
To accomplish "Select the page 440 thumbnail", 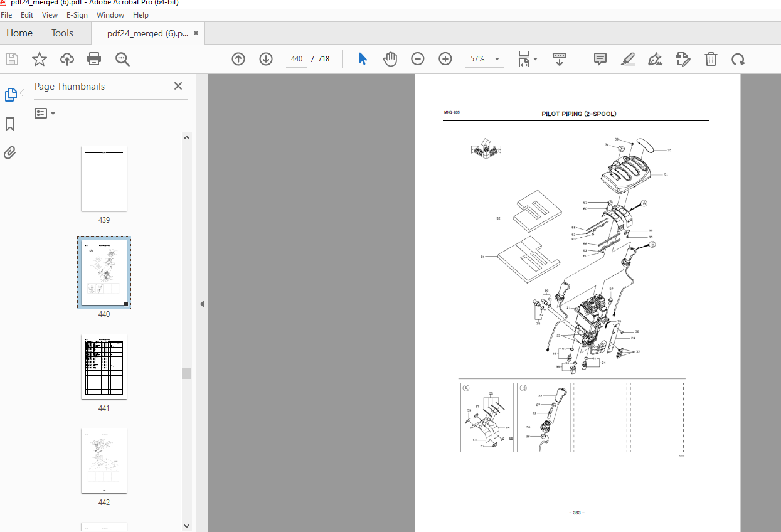I will [104, 273].
